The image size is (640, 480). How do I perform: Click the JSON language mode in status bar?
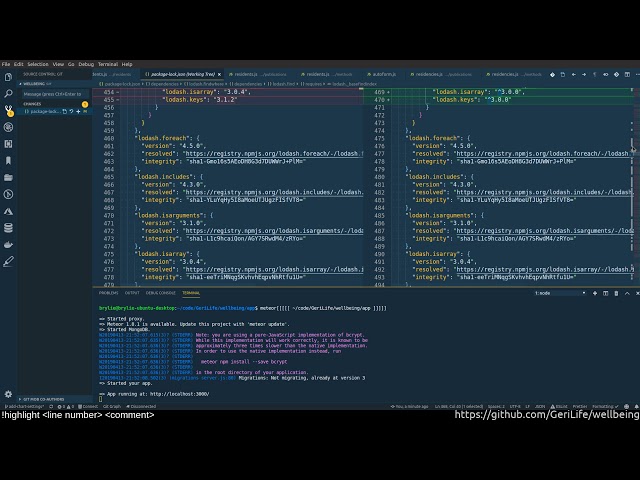[540, 407]
